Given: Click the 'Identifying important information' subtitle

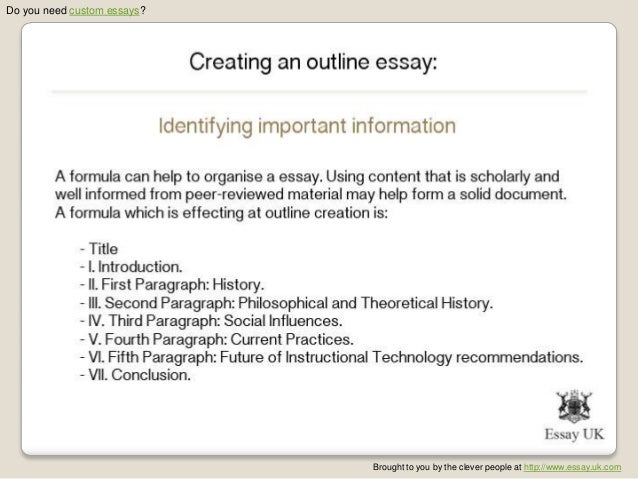Looking at the screenshot, I should [307, 126].
